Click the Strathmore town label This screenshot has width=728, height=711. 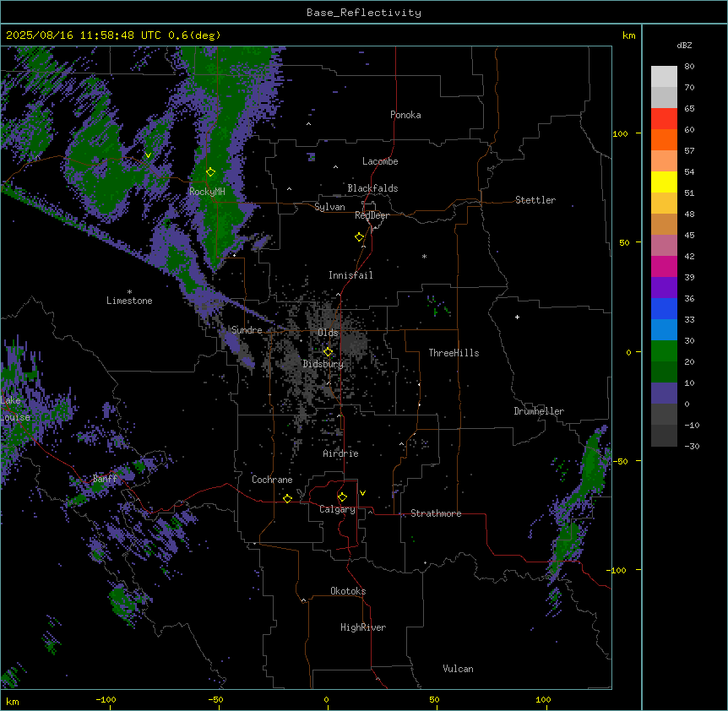point(436,513)
